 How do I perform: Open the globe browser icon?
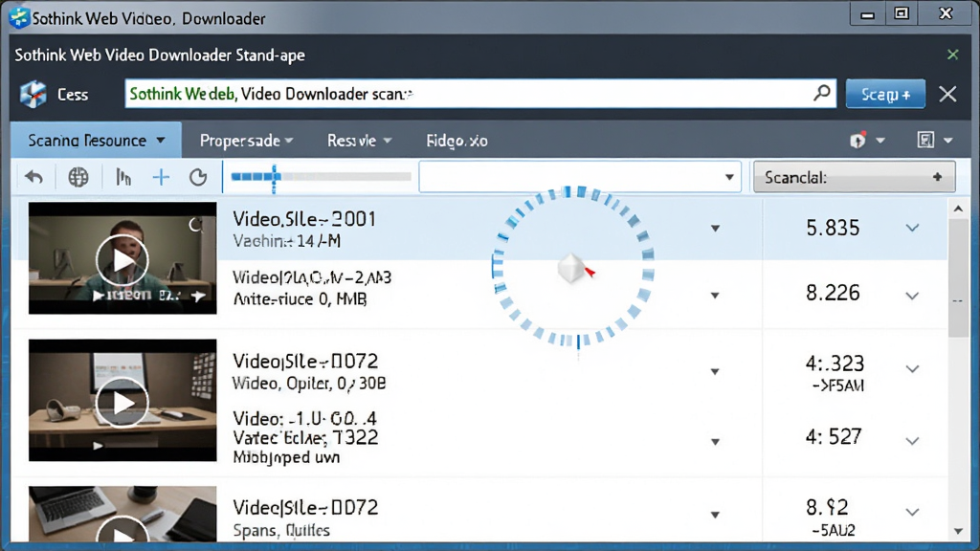(78, 177)
